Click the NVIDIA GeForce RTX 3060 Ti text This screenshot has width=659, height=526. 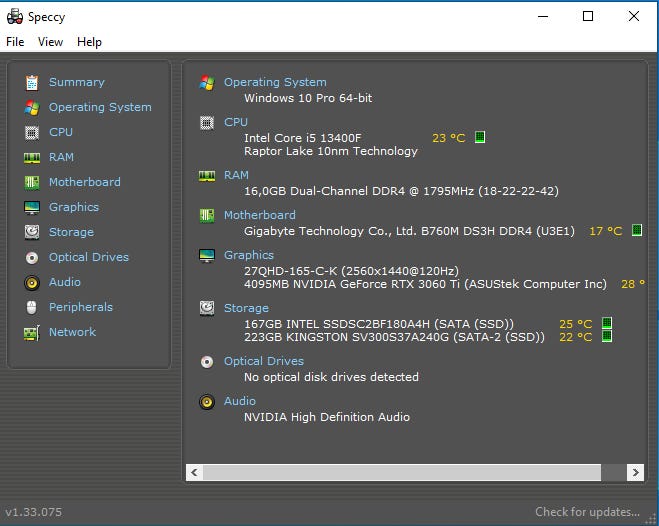[425, 284]
